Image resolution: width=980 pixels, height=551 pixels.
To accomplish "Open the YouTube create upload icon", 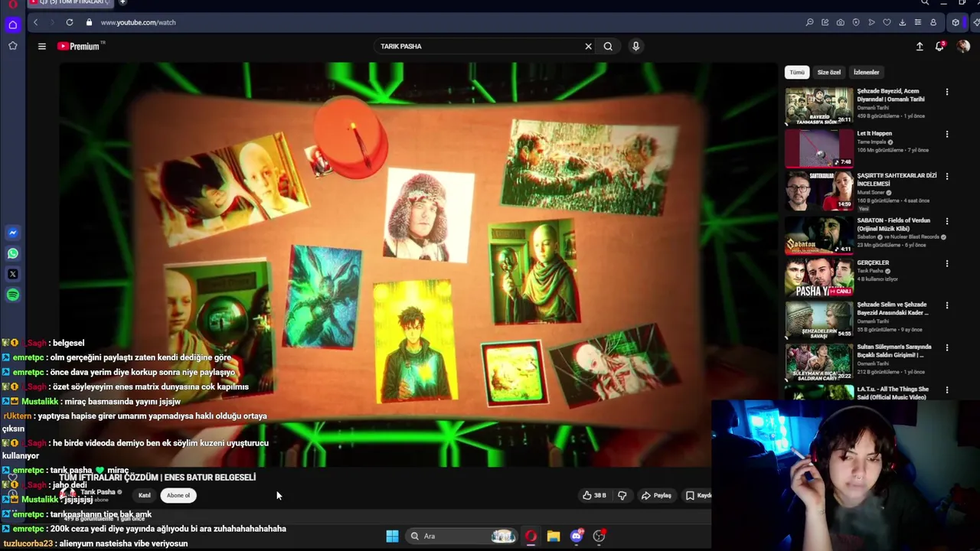I will click(x=920, y=46).
